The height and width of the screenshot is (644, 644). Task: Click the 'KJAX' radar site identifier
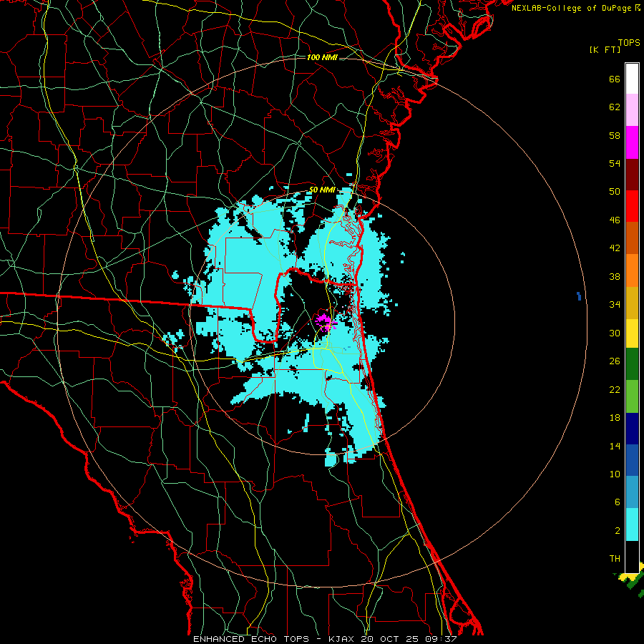(342, 639)
